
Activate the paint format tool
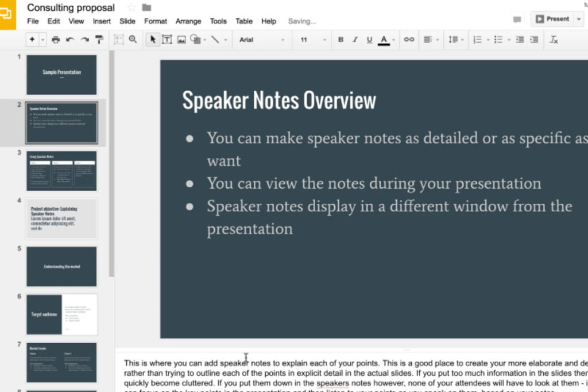(x=99, y=40)
